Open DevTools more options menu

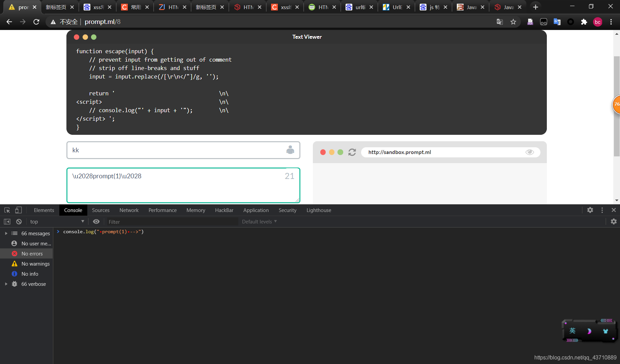click(602, 210)
